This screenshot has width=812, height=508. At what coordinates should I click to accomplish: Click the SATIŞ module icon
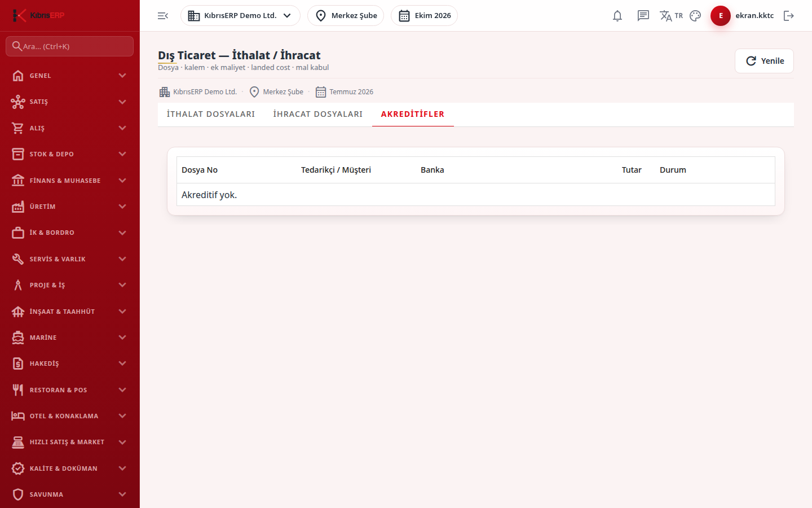pyautogui.click(x=18, y=102)
